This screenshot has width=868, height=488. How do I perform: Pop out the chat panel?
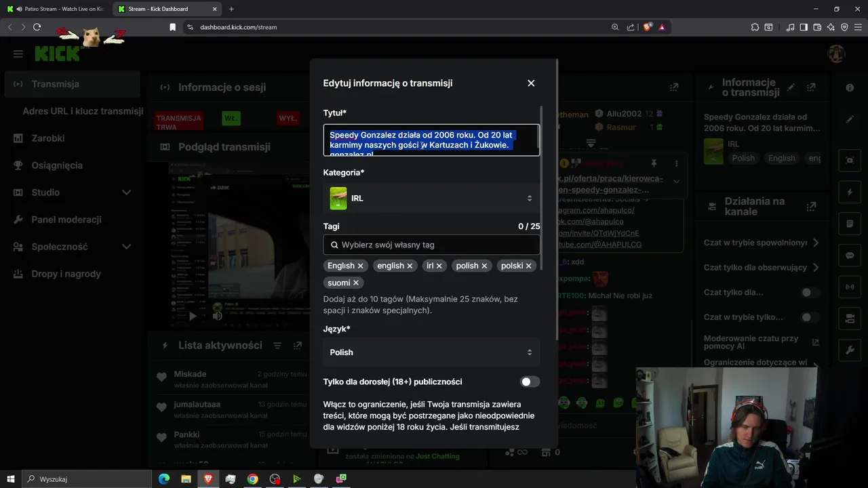tap(674, 87)
